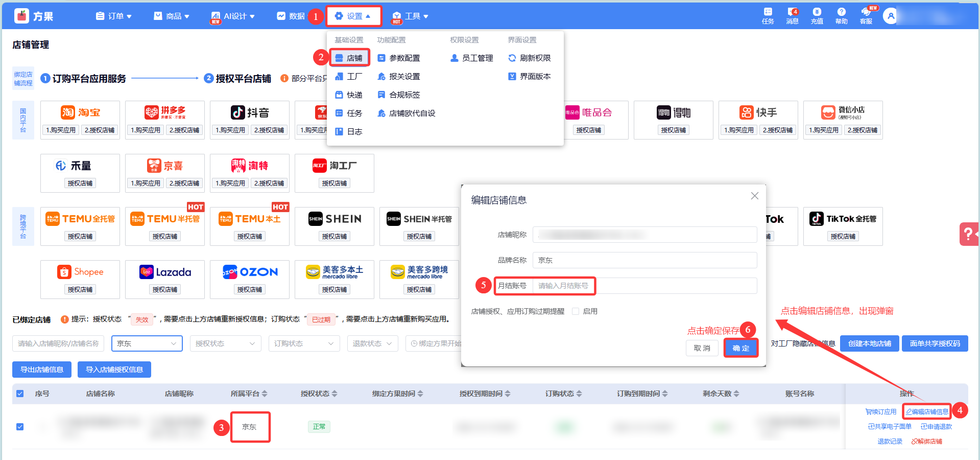980x460 pixels.
Task: Expand the 商品 menu in top navigation
Action: click(x=172, y=16)
